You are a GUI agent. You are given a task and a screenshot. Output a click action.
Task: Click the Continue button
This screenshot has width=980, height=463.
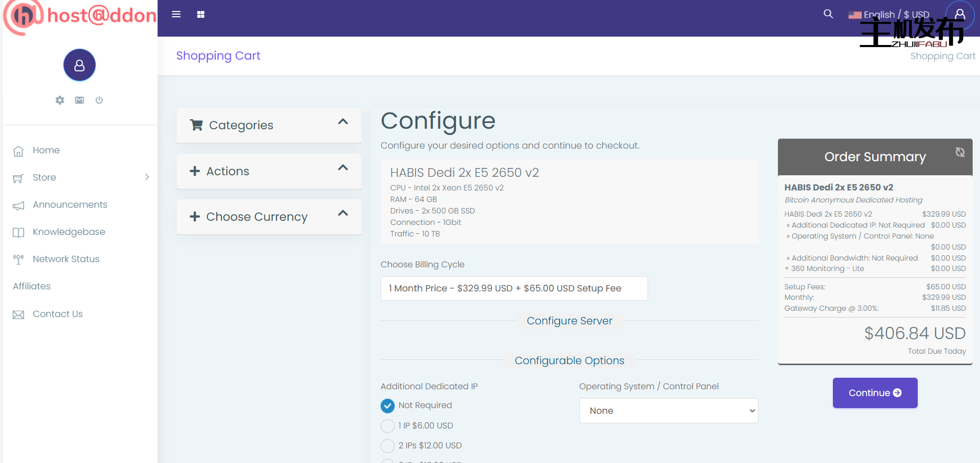click(x=875, y=393)
